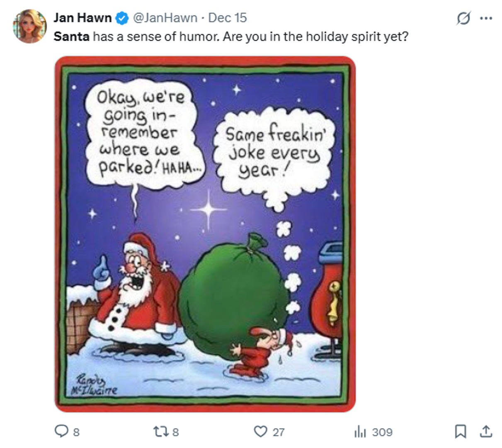
Task: Open Jan Hawn's profile avatar
Action: (29, 26)
